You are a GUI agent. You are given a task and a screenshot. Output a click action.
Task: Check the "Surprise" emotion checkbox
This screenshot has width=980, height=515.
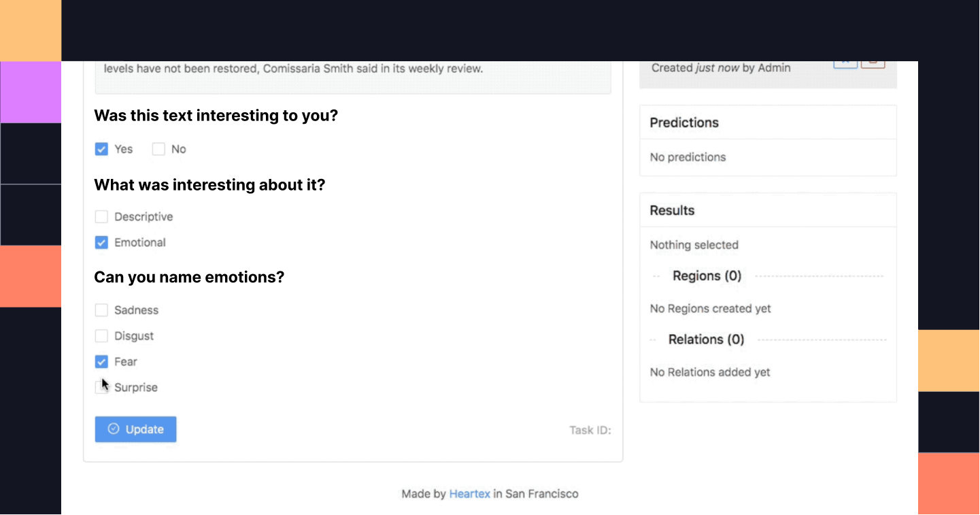click(101, 386)
